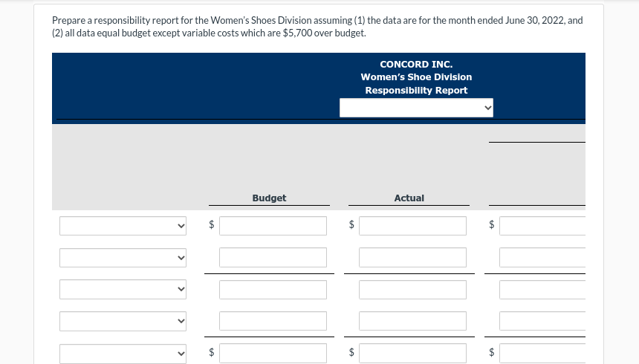Click the third row Actual input field
639x364 pixels.
(413, 290)
